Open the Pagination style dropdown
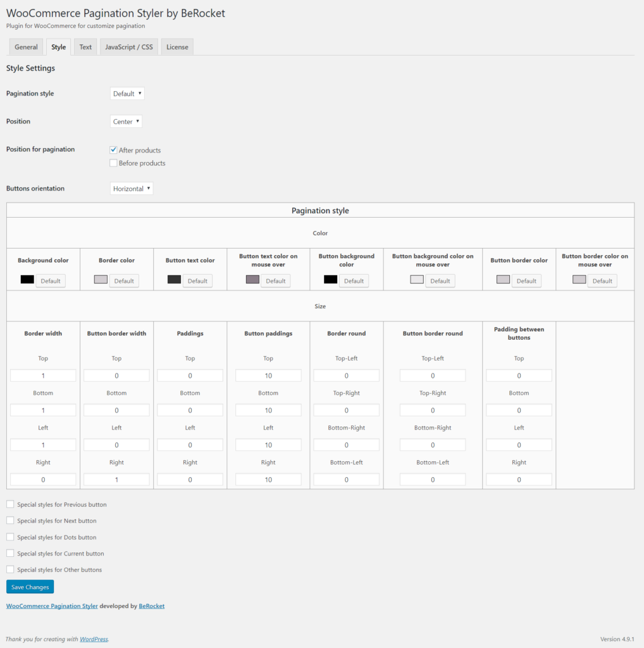 point(127,94)
